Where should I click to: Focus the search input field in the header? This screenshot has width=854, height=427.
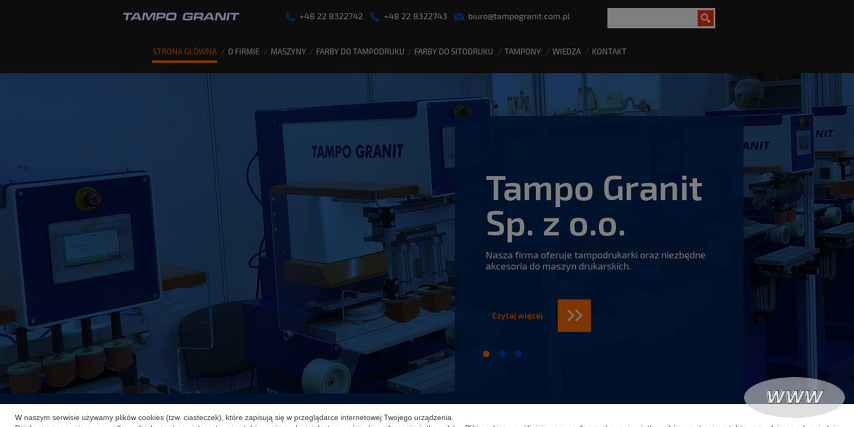tap(652, 18)
